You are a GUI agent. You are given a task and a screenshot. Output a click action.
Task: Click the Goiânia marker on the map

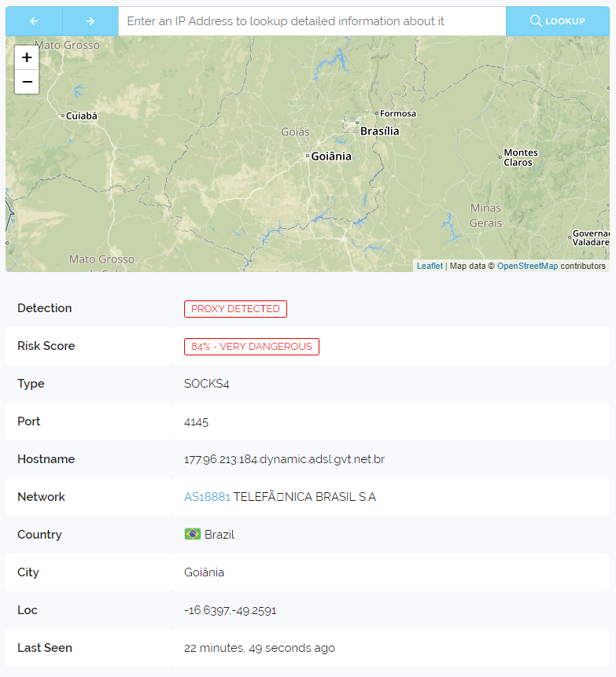tap(308, 156)
